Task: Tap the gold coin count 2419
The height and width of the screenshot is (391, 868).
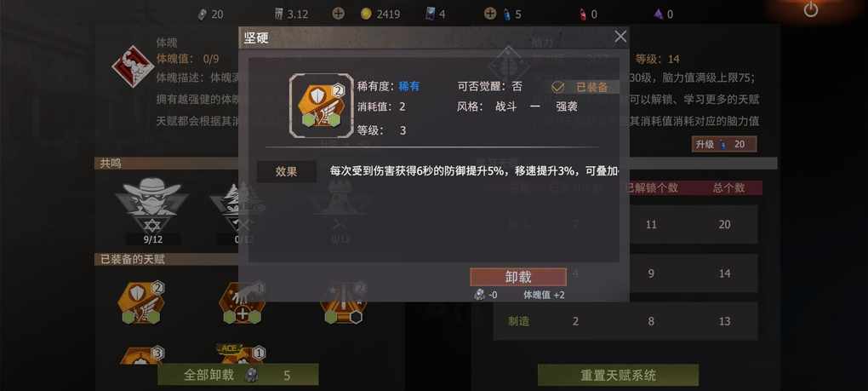Action: point(388,14)
